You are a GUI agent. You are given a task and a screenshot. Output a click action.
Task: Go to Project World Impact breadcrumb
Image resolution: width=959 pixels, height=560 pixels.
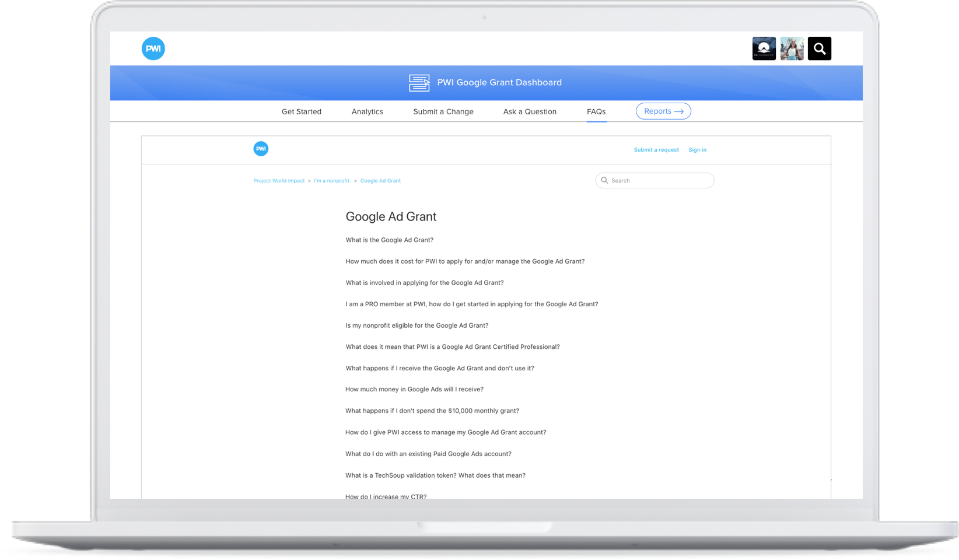(x=279, y=181)
